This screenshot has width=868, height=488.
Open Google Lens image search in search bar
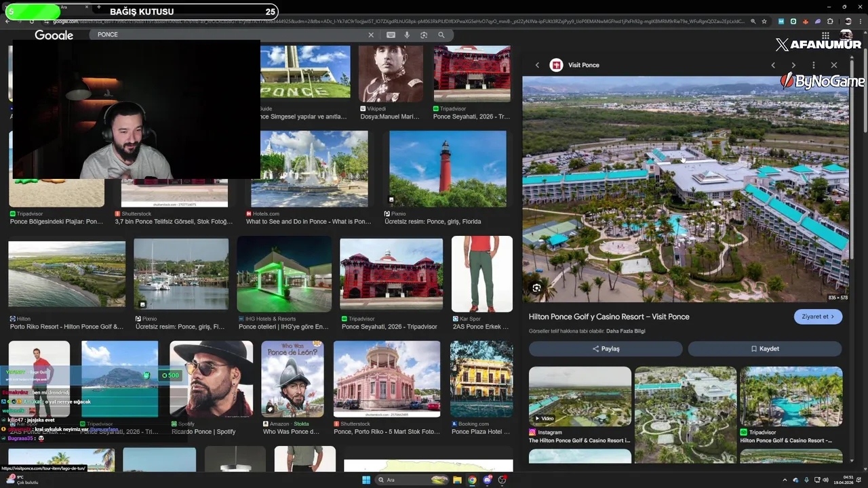424,35
